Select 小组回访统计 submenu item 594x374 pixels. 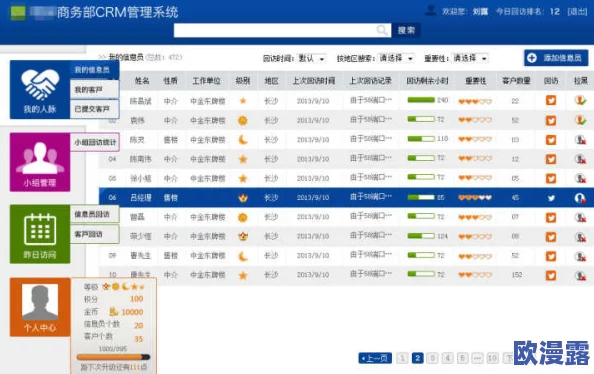(95, 142)
